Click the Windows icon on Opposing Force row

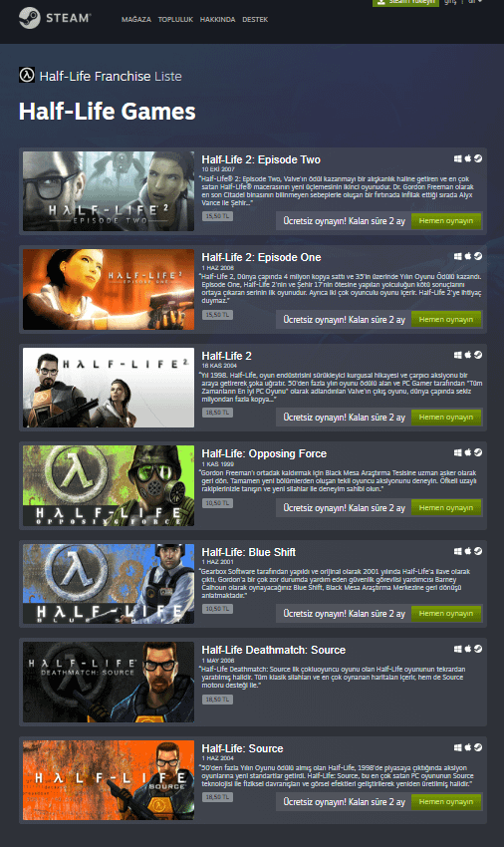(457, 452)
